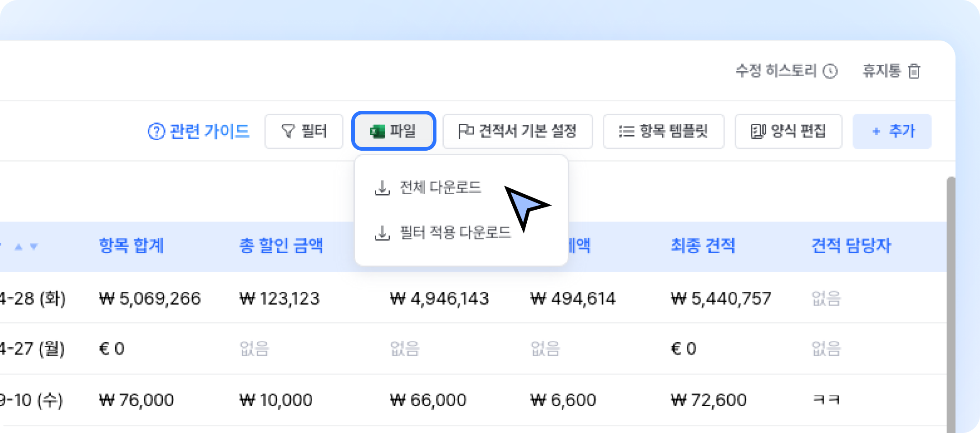
Task: Click the form icon on 양식 편집
Action: pyautogui.click(x=758, y=131)
